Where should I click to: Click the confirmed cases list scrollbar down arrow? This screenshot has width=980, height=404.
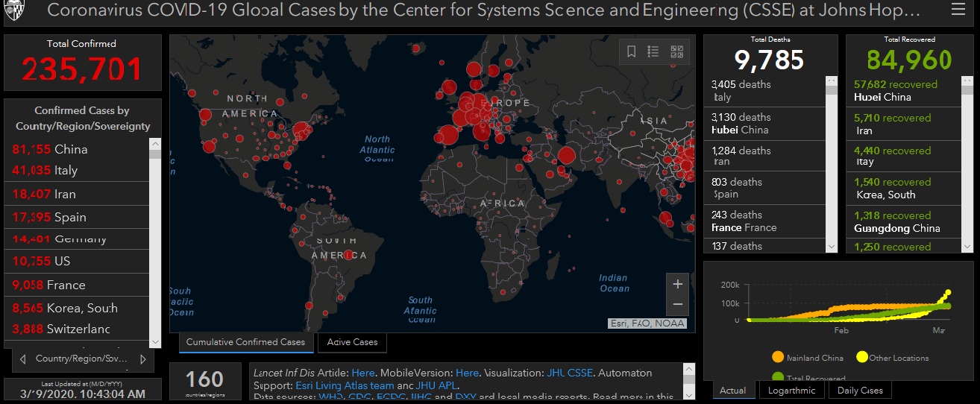(x=155, y=341)
